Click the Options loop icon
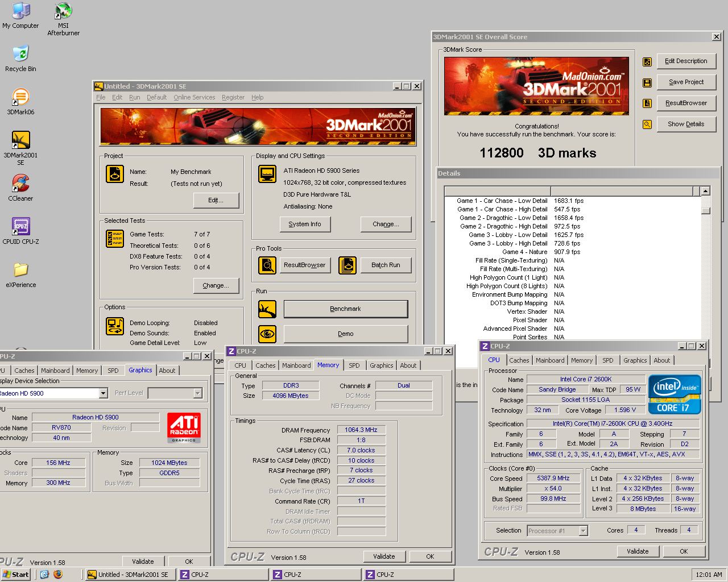This screenshot has width=728, height=582. tap(115, 326)
